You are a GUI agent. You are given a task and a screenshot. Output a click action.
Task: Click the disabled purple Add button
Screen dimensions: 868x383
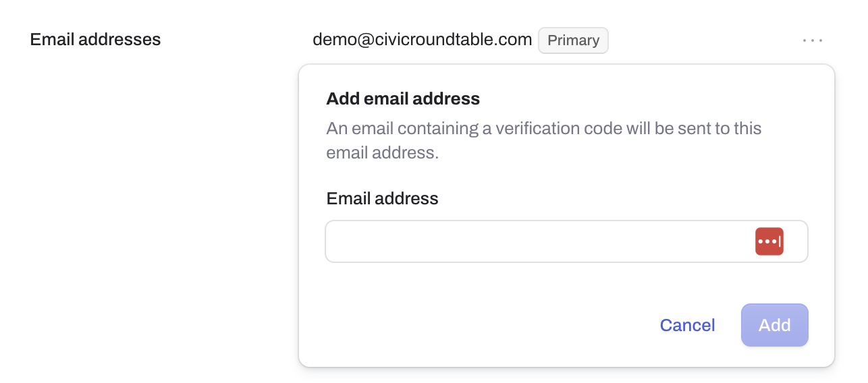point(774,325)
